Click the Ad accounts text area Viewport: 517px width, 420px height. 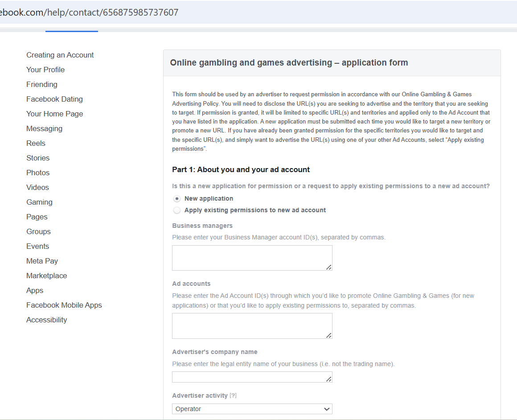click(x=252, y=325)
